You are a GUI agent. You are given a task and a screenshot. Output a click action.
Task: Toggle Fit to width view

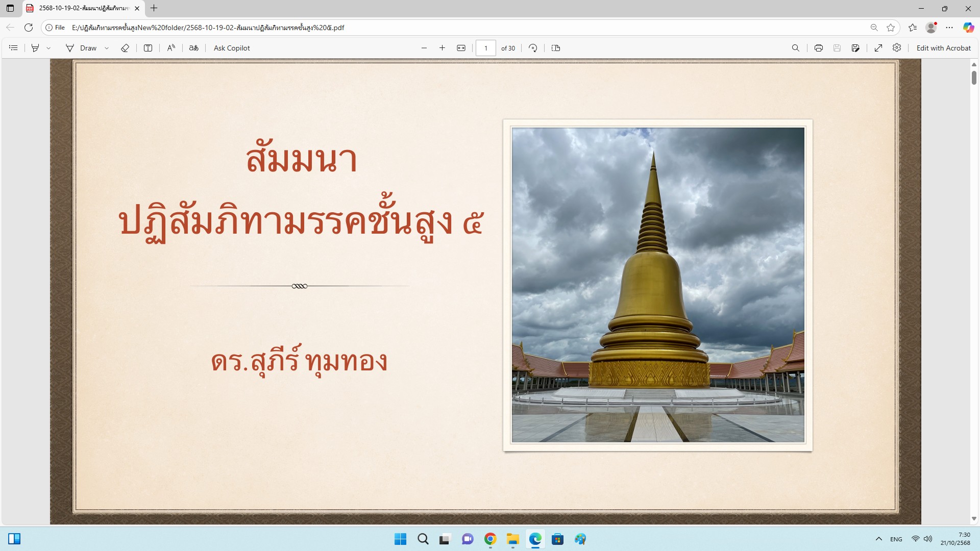[x=461, y=48]
